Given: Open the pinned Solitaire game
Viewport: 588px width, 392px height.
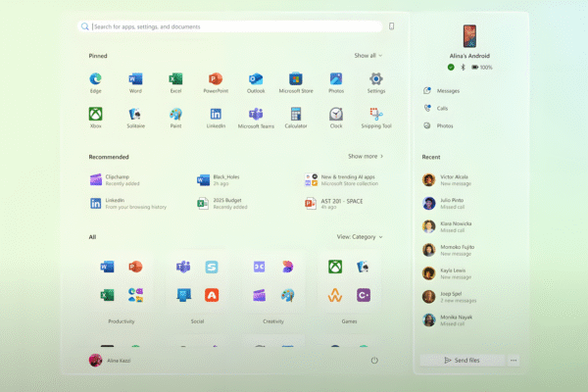Looking at the screenshot, I should [135, 118].
